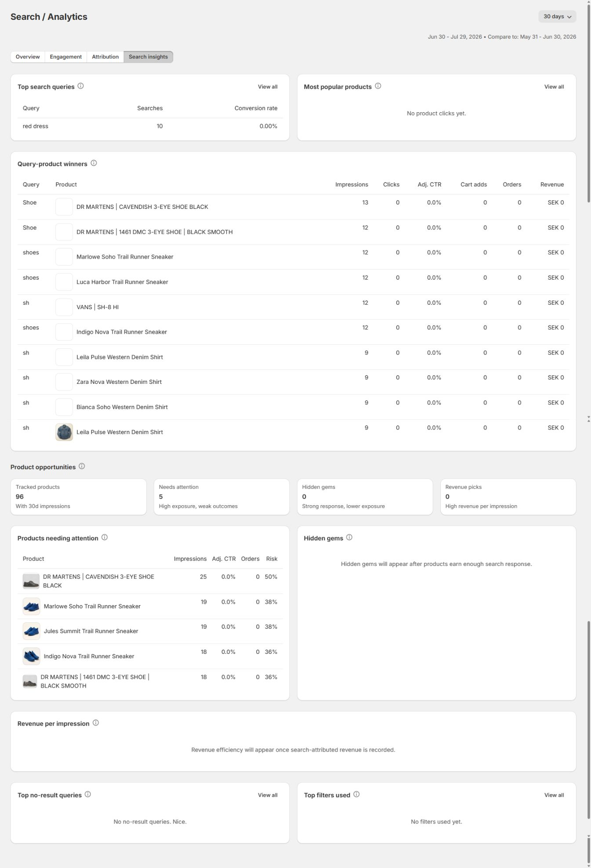Click the Searches column header
This screenshot has height=868, width=591.
[x=150, y=108]
